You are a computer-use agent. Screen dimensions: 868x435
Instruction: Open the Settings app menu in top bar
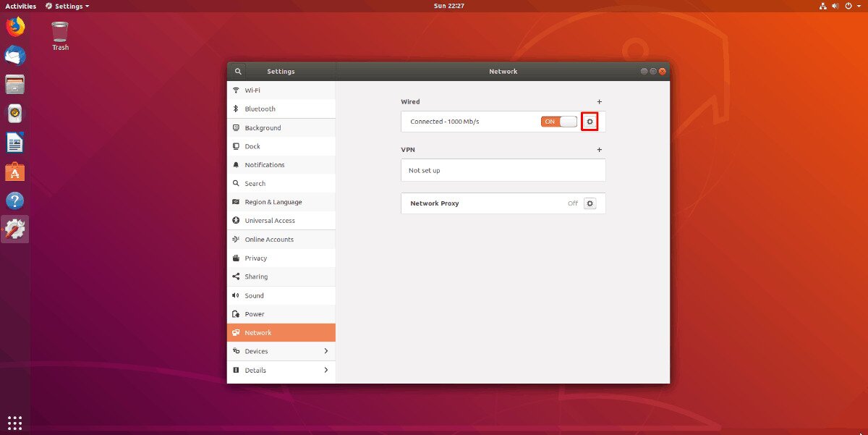pyautogui.click(x=67, y=6)
